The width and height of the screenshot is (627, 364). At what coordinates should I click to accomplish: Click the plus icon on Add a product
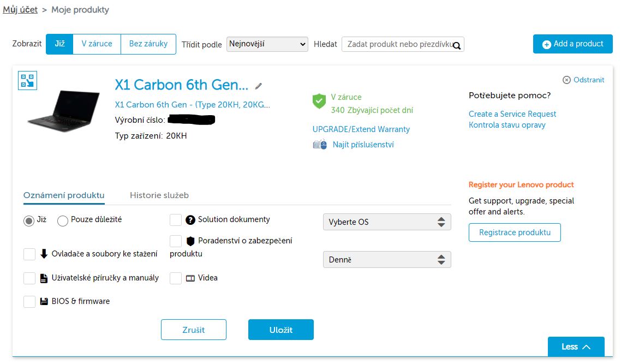click(546, 44)
